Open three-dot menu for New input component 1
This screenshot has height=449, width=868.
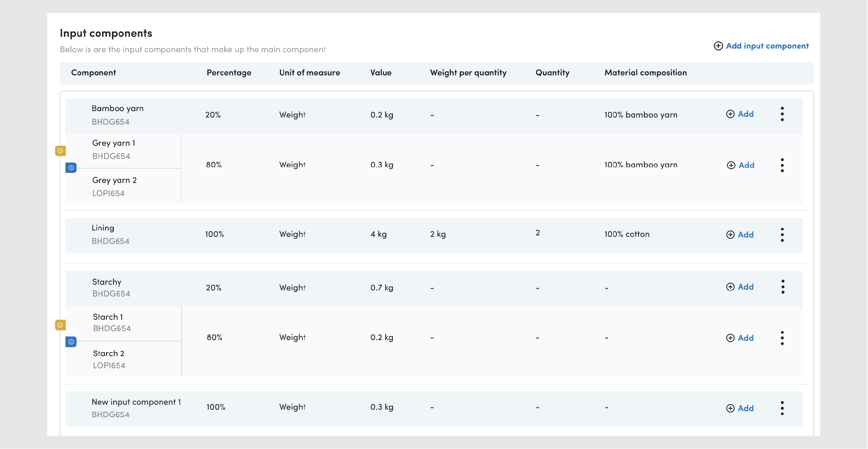782,408
